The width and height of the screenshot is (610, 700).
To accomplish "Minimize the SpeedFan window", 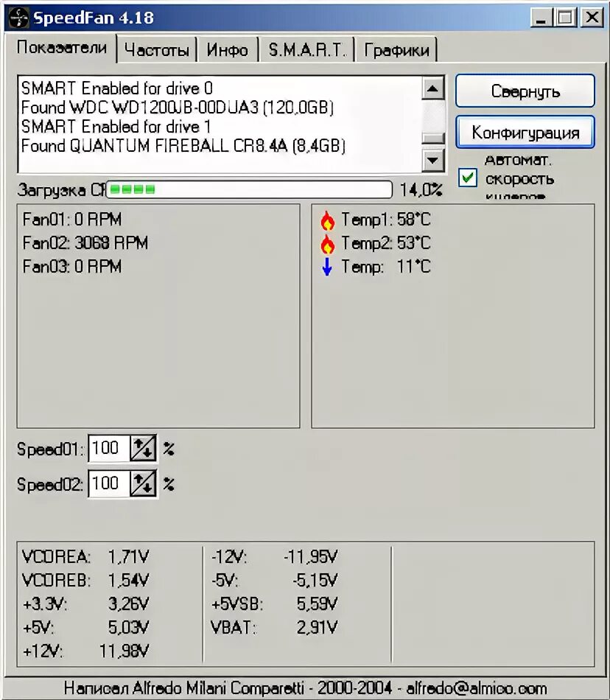I will click(x=541, y=18).
